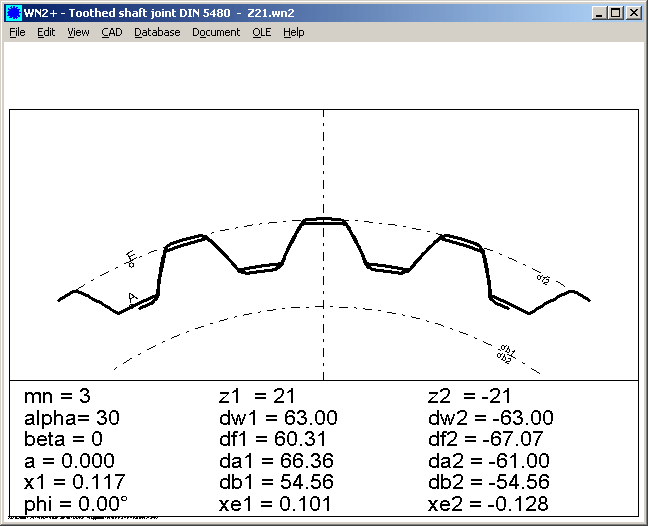
Task: Open the Document menu
Action: (x=216, y=32)
